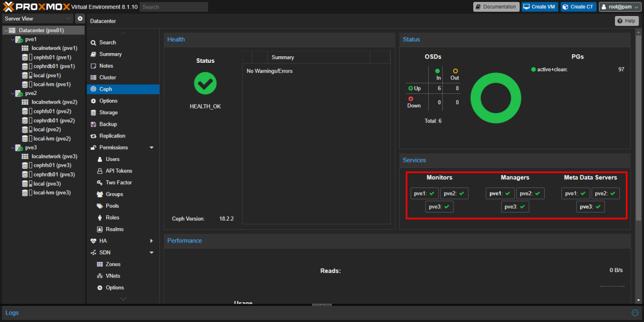644x322 pixels.
Task: Click the 'No Warnings/Errors' text
Action: [269, 71]
